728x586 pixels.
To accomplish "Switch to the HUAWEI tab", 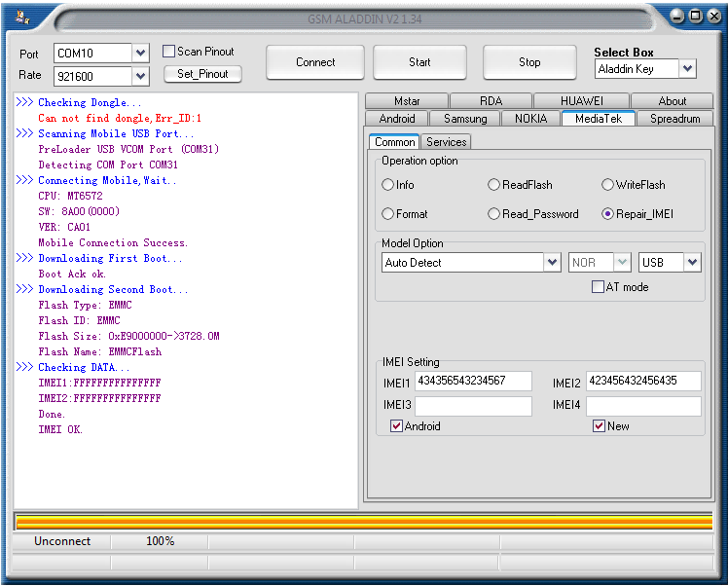I will (582, 101).
